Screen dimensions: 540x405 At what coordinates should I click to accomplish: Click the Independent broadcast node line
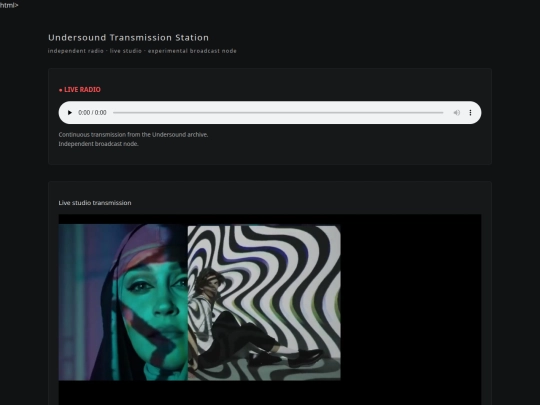tap(98, 144)
